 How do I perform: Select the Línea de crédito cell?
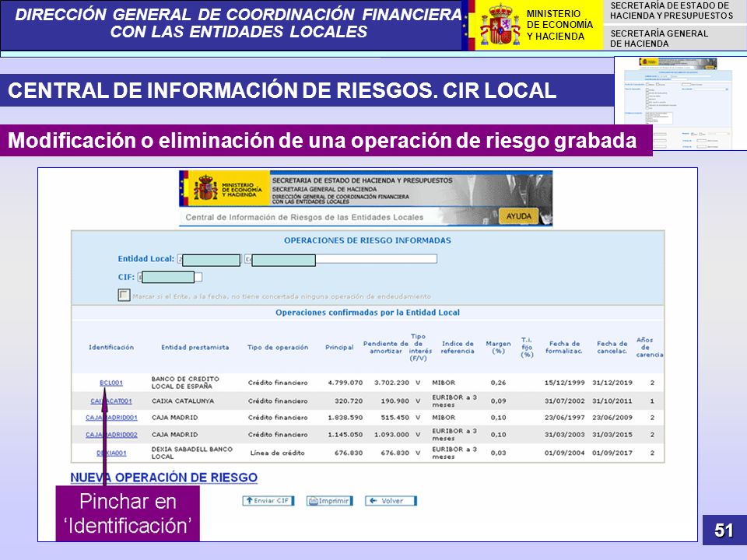tap(277, 453)
